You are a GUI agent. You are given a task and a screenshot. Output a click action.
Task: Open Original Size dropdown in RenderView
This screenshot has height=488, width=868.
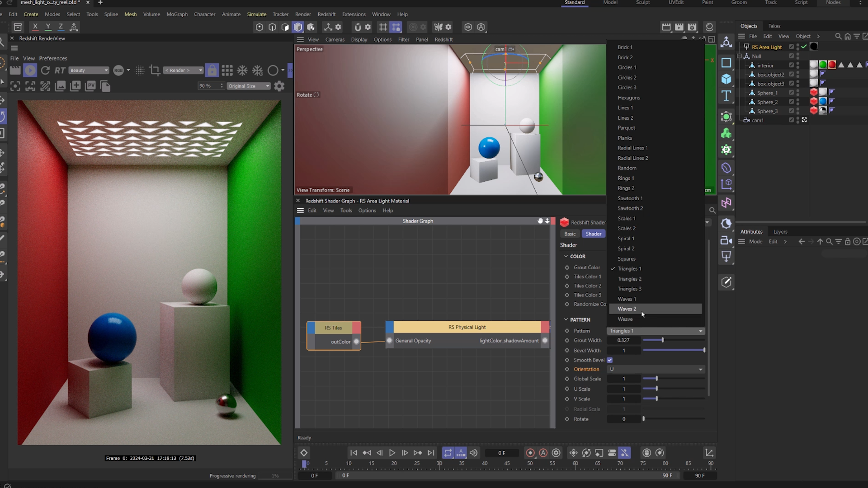click(x=249, y=86)
